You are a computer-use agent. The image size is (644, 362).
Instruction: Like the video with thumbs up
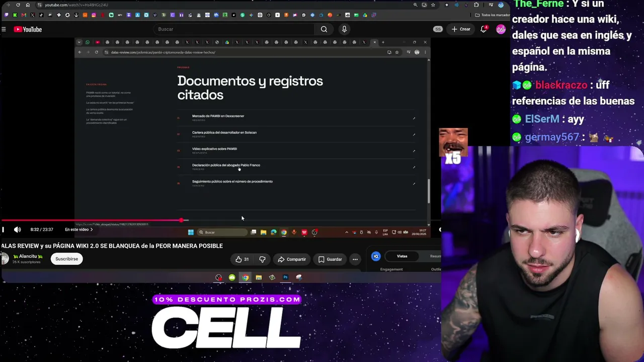point(242,259)
